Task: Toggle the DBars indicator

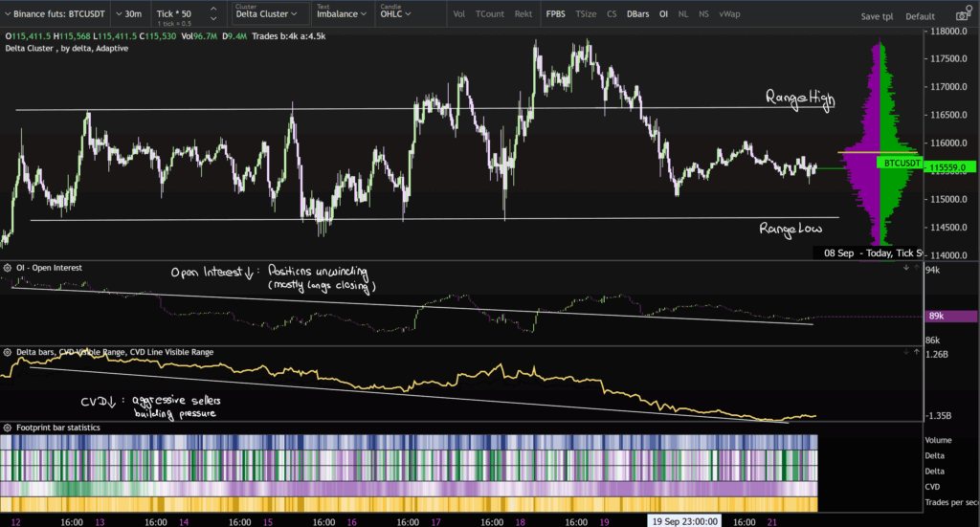Action: [636, 14]
